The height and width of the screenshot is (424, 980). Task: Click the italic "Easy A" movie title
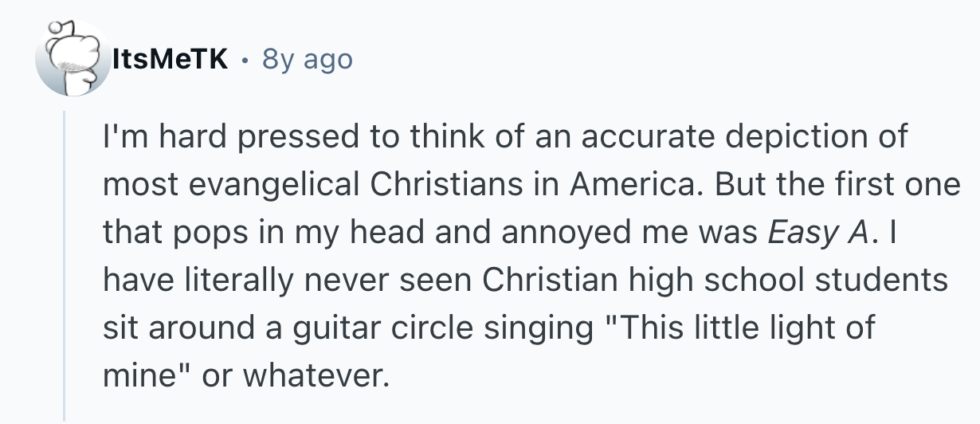[817, 232]
